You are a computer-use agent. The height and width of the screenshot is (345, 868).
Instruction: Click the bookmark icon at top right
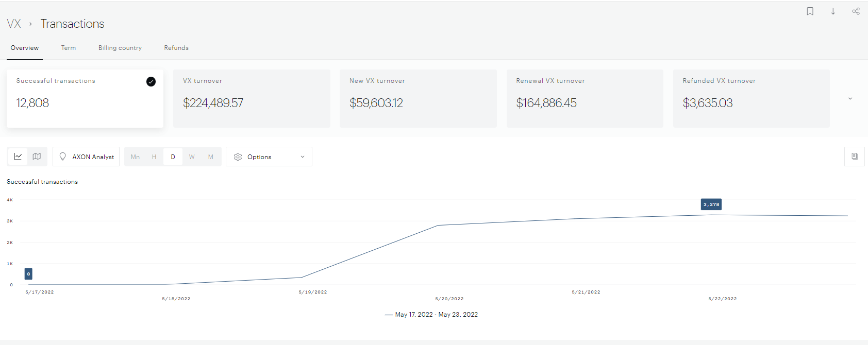(x=810, y=11)
